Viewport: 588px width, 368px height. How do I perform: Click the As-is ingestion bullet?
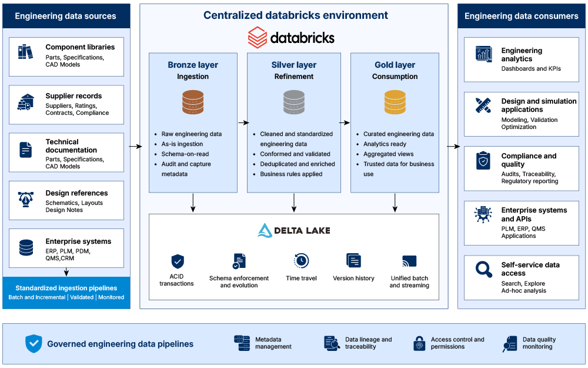pos(182,144)
